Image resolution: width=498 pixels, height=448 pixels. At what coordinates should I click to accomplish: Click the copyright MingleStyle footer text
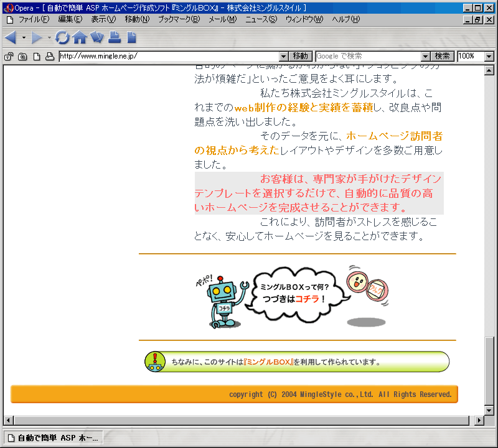340,394
